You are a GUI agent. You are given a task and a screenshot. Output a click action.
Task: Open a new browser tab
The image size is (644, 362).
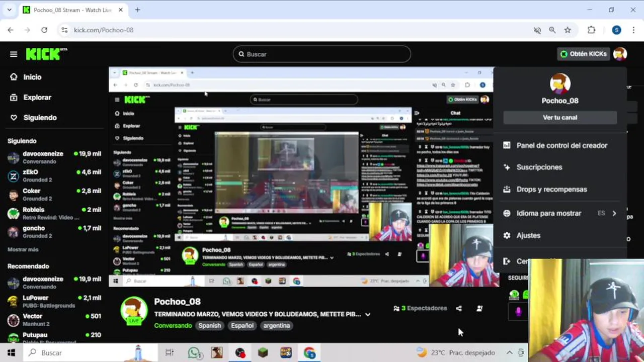point(137,10)
